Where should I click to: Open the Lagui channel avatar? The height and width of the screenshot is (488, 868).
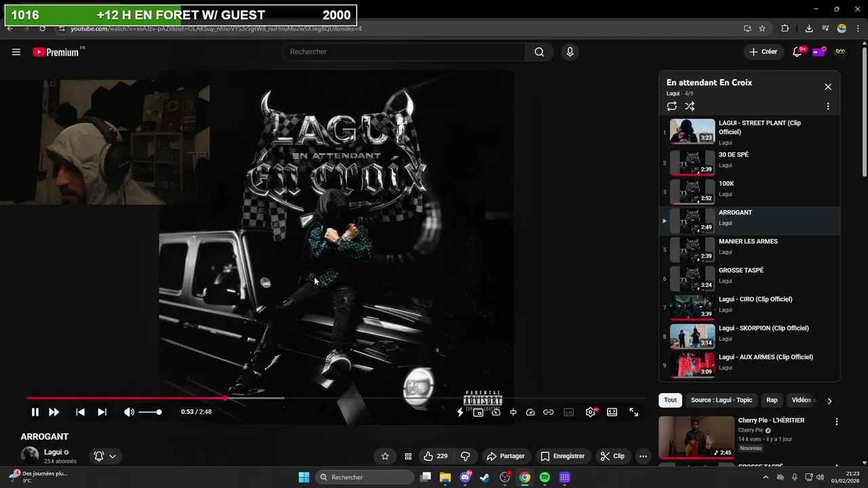tap(30, 456)
